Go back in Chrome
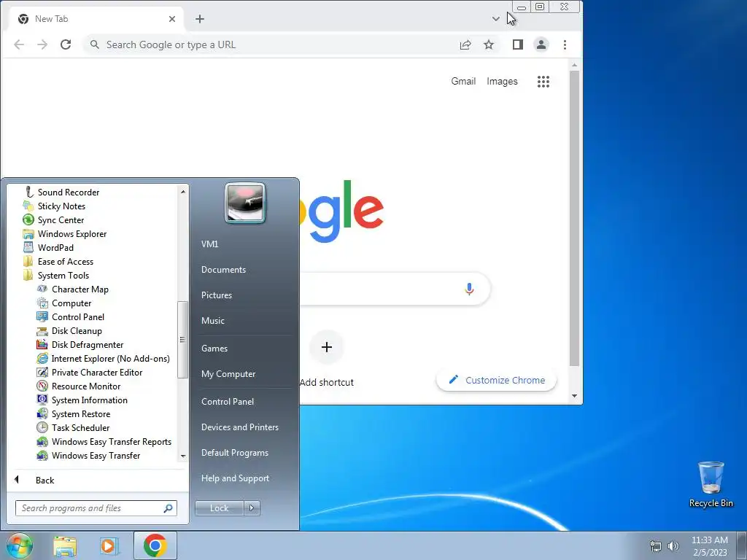 (x=19, y=44)
